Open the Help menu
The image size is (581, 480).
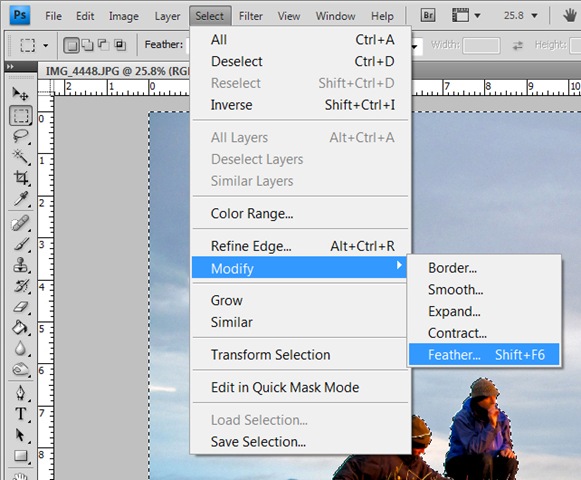tap(382, 16)
